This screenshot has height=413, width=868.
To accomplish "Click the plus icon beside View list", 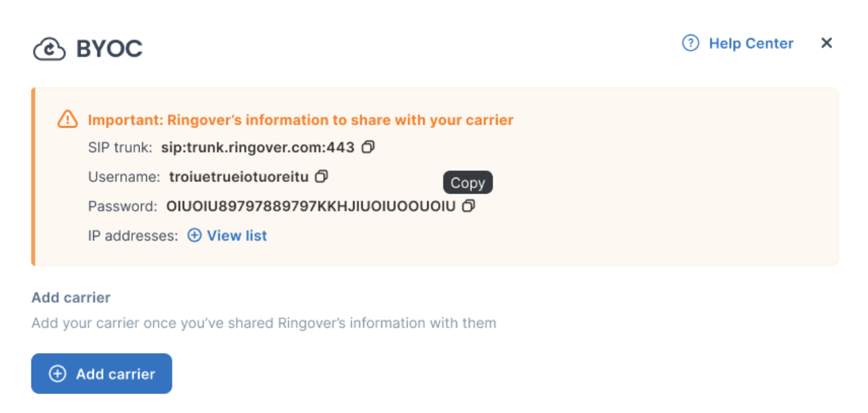I will 194,236.
